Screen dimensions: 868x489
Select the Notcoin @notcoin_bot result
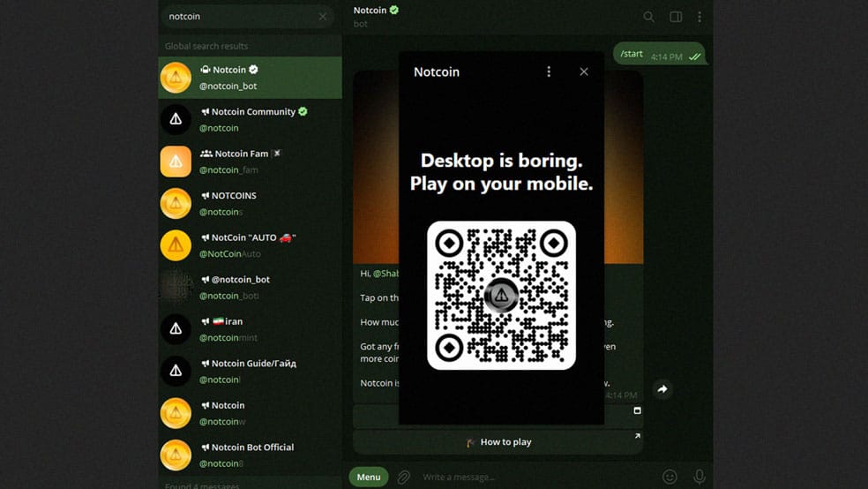coord(250,78)
